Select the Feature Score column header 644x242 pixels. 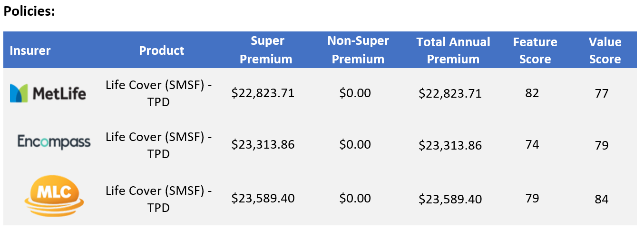pos(535,50)
